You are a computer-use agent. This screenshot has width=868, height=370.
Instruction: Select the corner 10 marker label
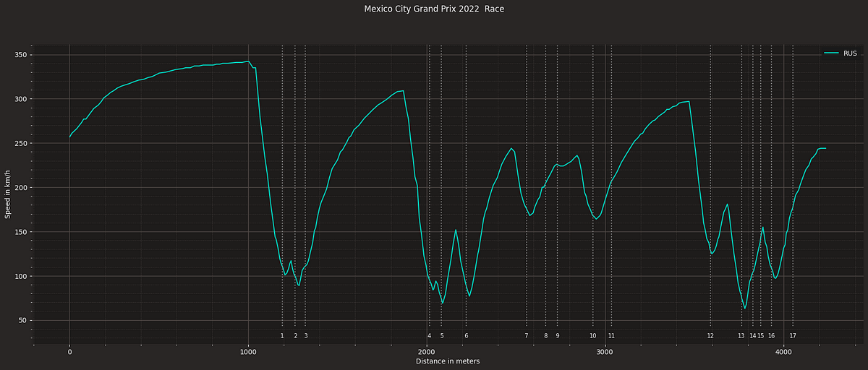coord(593,336)
